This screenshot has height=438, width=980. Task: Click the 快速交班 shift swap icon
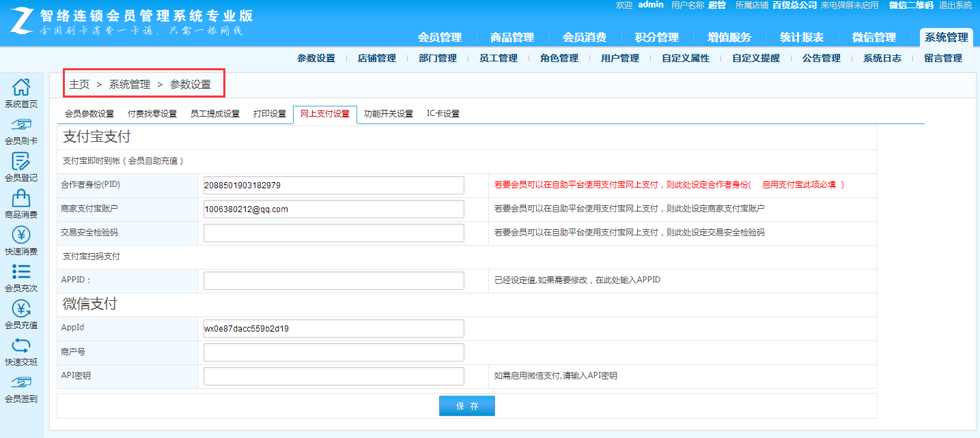coord(21,345)
